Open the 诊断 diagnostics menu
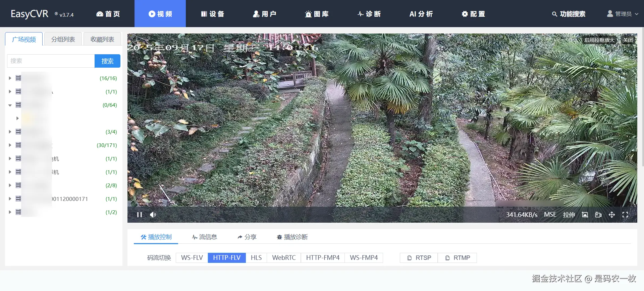The height and width of the screenshot is (291, 644). [369, 14]
